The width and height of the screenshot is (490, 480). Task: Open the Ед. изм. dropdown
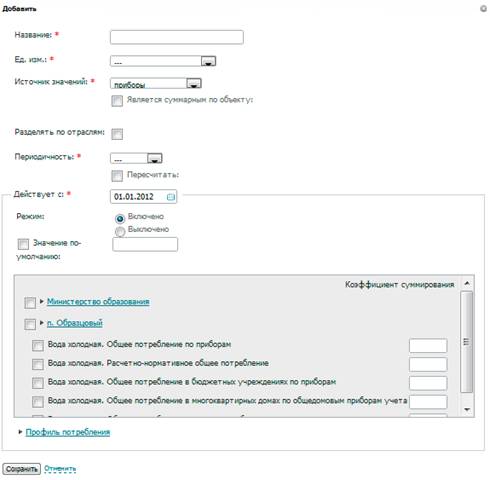tap(208, 61)
